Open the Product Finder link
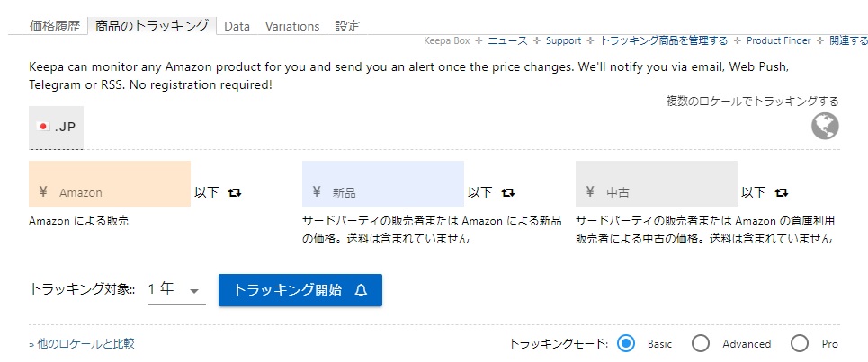The width and height of the screenshot is (868, 362). (x=778, y=40)
